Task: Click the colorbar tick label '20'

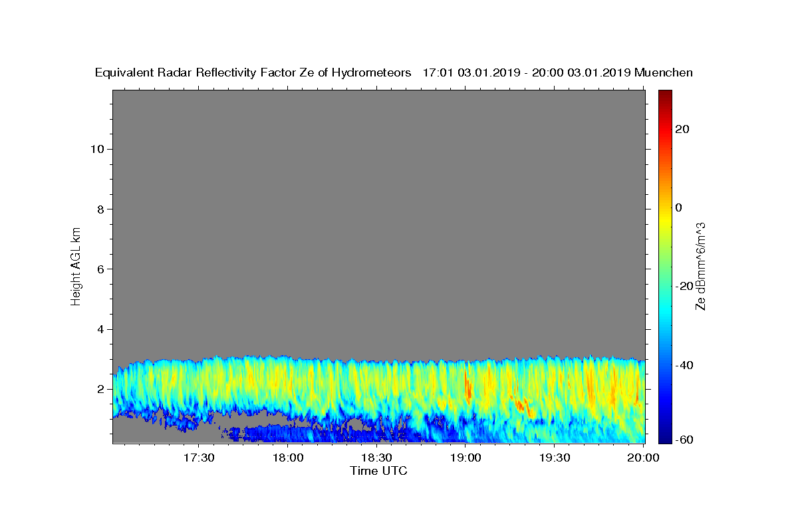Action: (x=682, y=129)
